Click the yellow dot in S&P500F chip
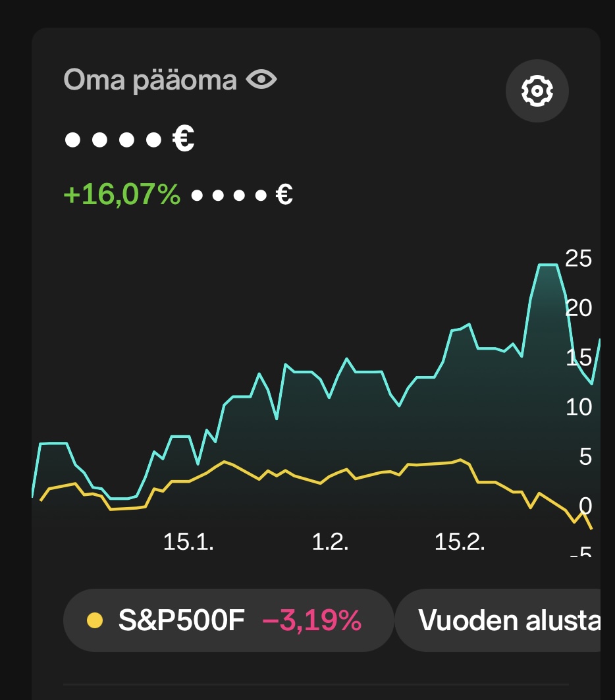The width and height of the screenshot is (615, 700). (95, 620)
